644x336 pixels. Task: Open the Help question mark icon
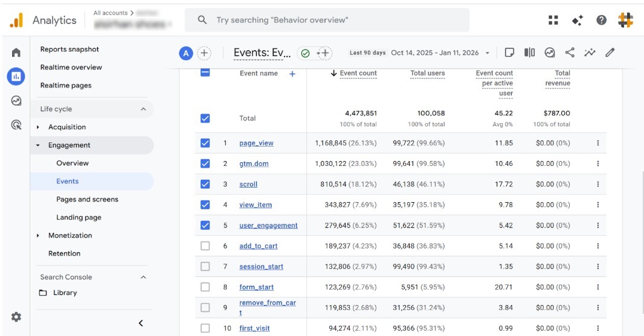point(601,20)
